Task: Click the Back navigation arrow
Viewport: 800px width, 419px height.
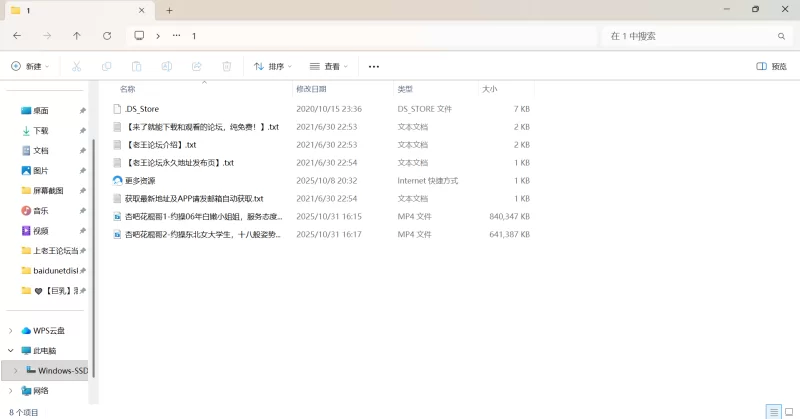Action: pyautogui.click(x=17, y=36)
